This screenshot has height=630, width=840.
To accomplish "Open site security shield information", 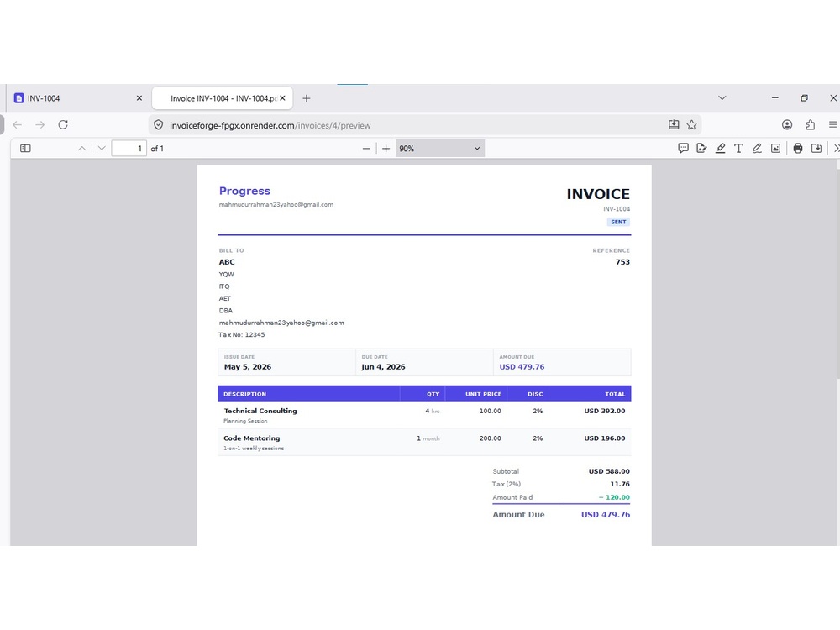I will coord(158,125).
